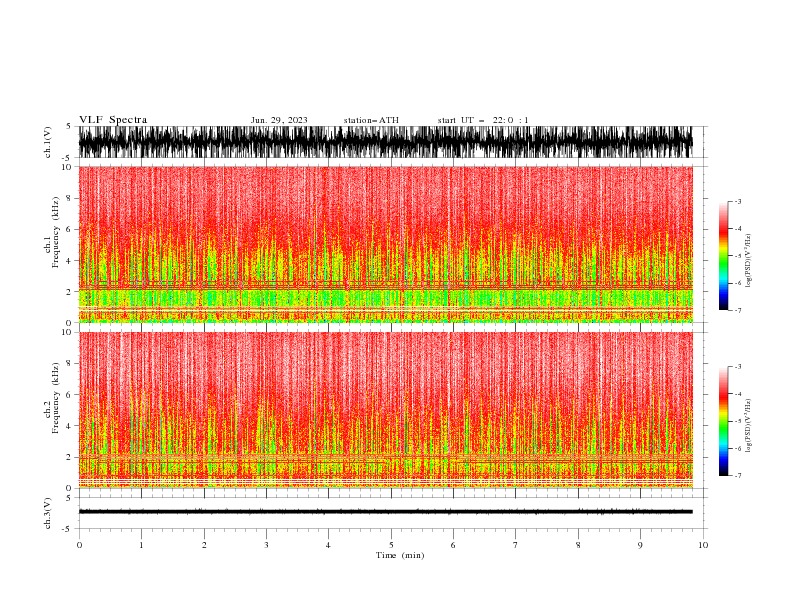792x612 pixels.
Task: Click the 'ch.1(V)' waveform axis label
Action: click(48, 142)
